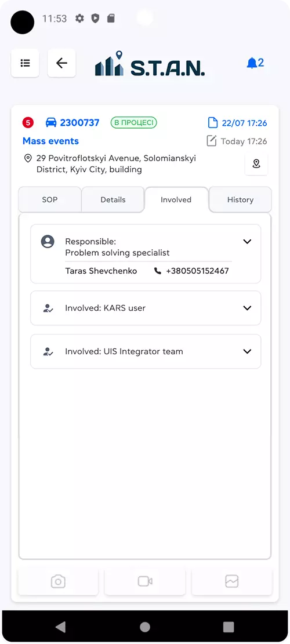290x644 pixels.
Task: Expand the Responsible section chevron
Action: (x=247, y=242)
